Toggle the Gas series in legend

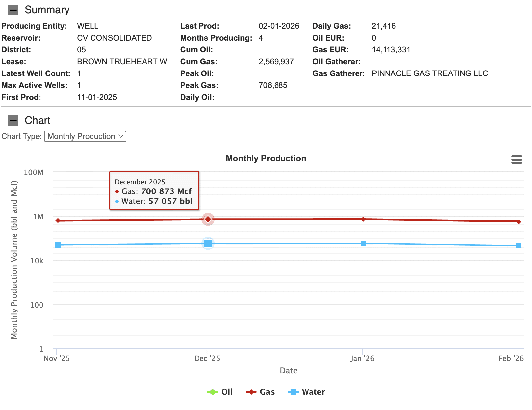(x=260, y=392)
